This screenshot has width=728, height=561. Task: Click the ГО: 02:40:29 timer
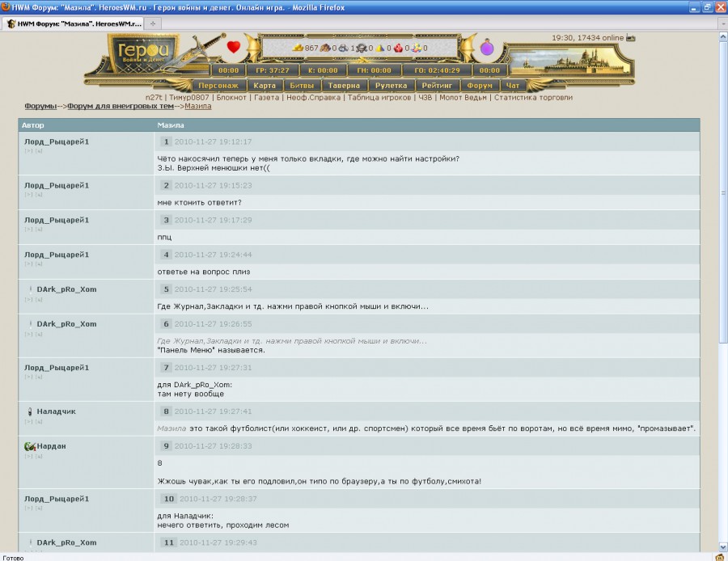tap(437, 70)
